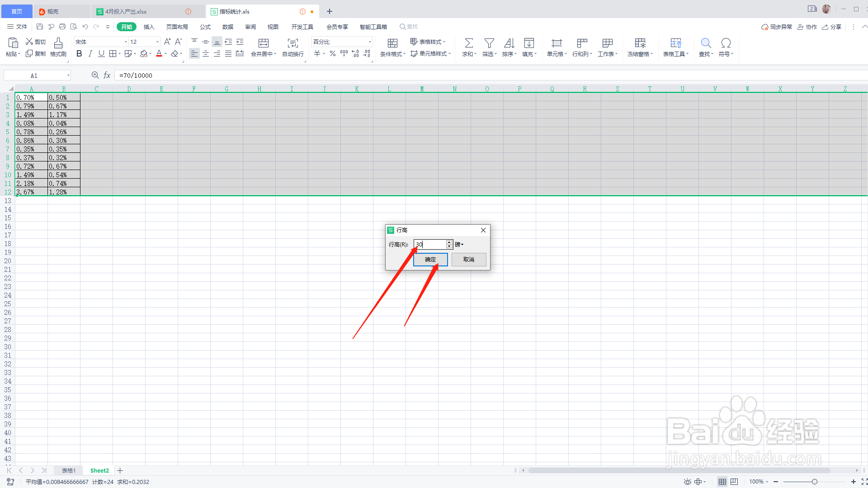This screenshot has height=488, width=868.
Task: Adjust the zoom slider handle
Action: point(814,482)
